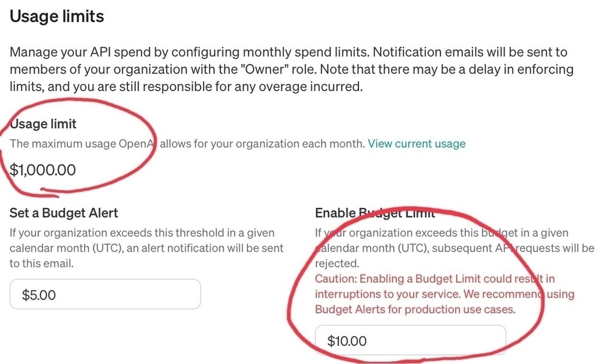
Task: Click "limits, and you are still responsible" line
Action: [186, 86]
